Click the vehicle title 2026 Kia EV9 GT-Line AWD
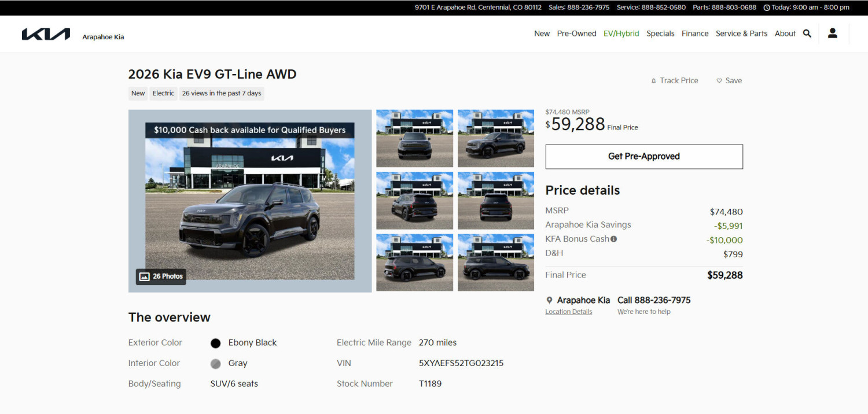 point(212,74)
